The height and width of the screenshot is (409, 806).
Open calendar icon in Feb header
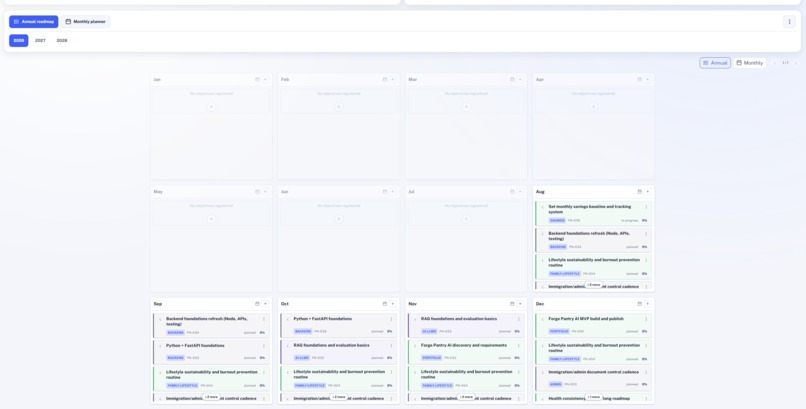pyautogui.click(x=384, y=80)
